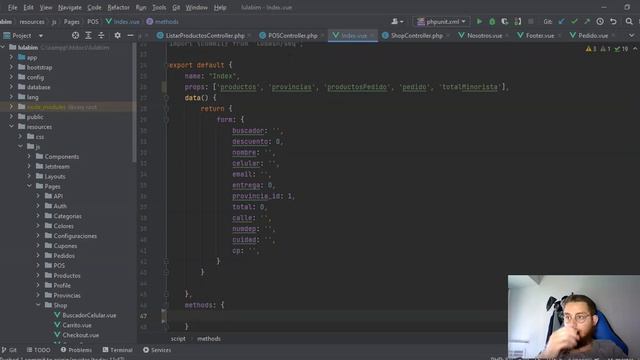Click 'totalMinorista' in props array
This screenshot has height=360, width=640.
470,87
